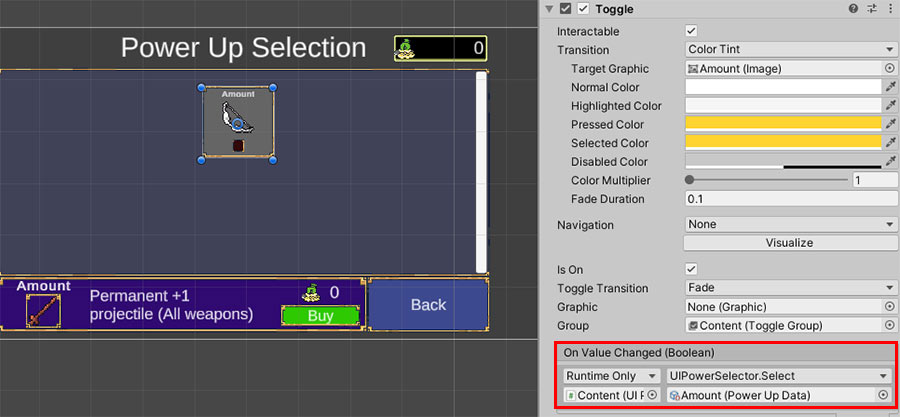This screenshot has width=900, height=417.
Task: Open Toggle component preset settings icon
Action: pyautogui.click(x=872, y=9)
